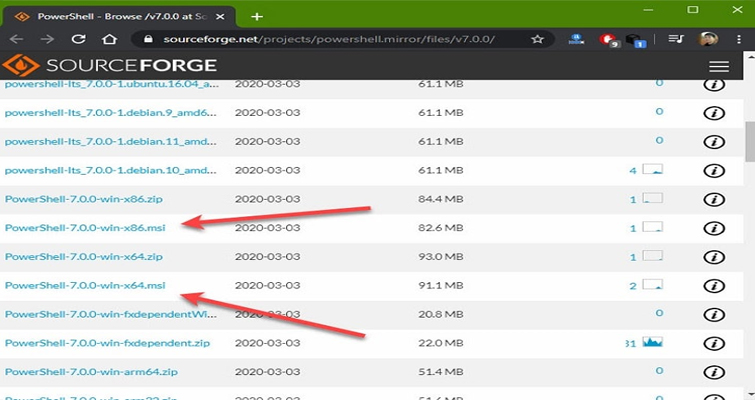
Task: Show info for PowerShell-7.0.0-win-fxdependent.zip
Action: click(x=714, y=343)
